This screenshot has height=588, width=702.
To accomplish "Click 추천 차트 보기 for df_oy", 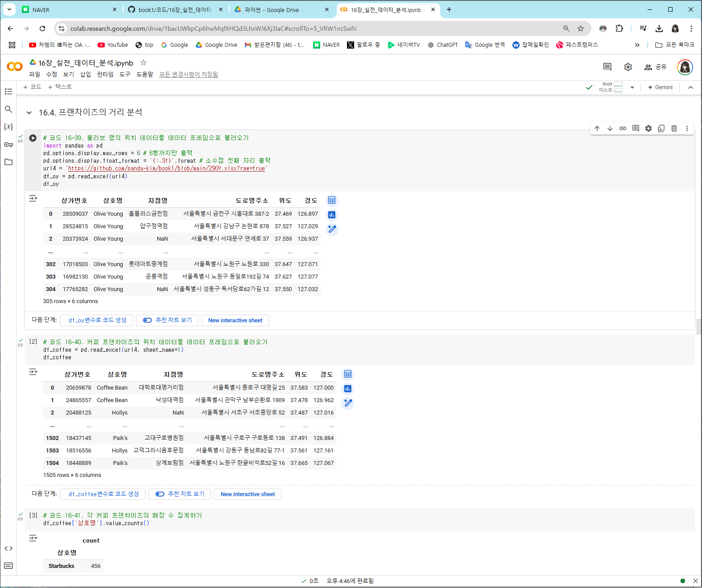I will (168, 320).
